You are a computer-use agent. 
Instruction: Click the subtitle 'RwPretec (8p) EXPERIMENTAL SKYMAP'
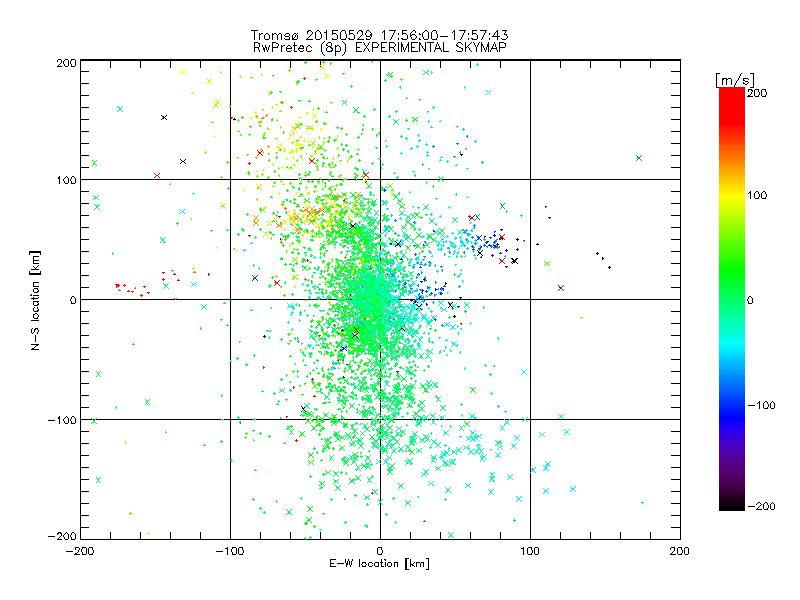pos(380,48)
